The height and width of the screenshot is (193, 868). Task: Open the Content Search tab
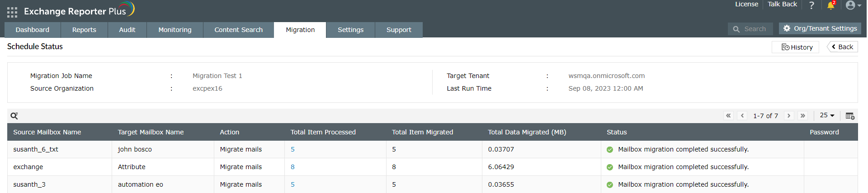pos(238,30)
